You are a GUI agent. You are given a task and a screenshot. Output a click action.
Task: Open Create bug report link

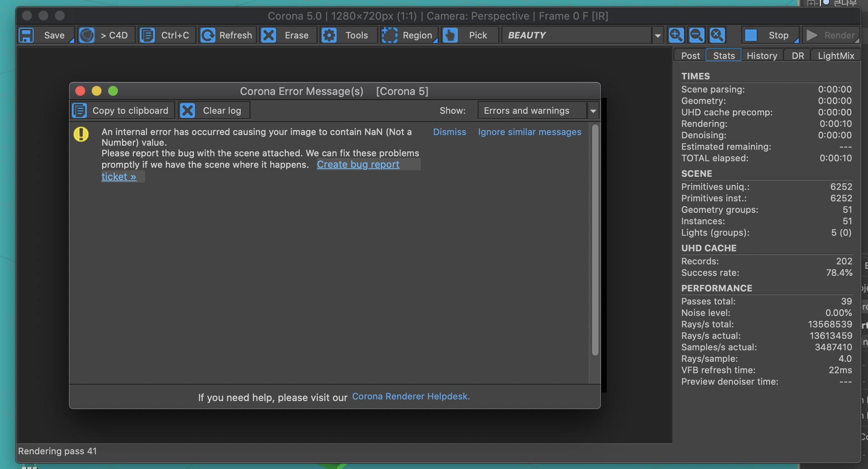(x=358, y=165)
